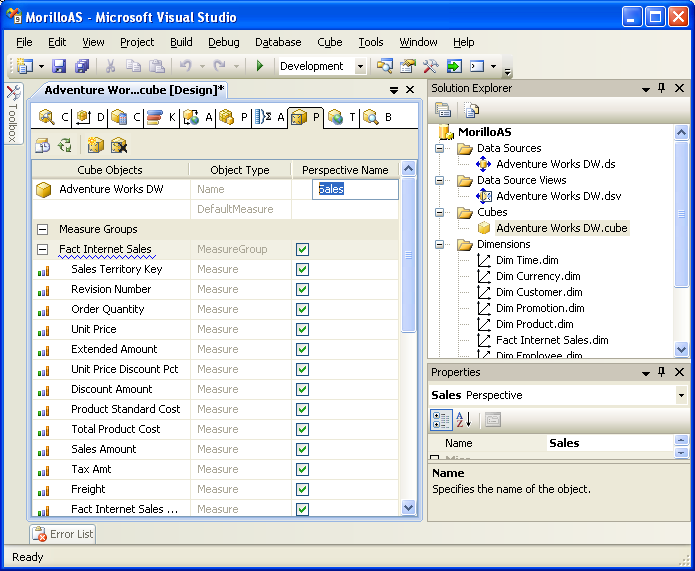Click the perspective grid vertical scrollbar thumb
The height and width of the screenshot is (571, 695).
[408, 254]
